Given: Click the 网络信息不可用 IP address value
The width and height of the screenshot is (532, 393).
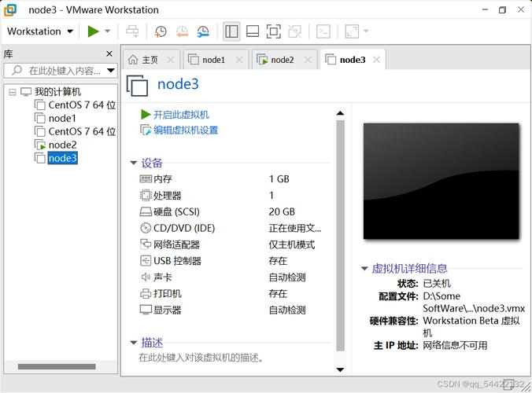Looking at the screenshot, I should click(x=455, y=346).
